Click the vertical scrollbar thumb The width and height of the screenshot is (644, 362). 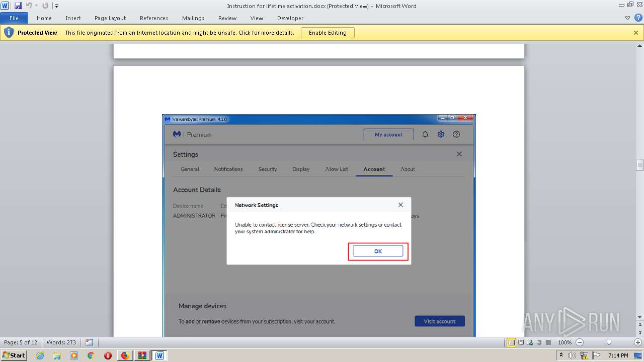640,165
